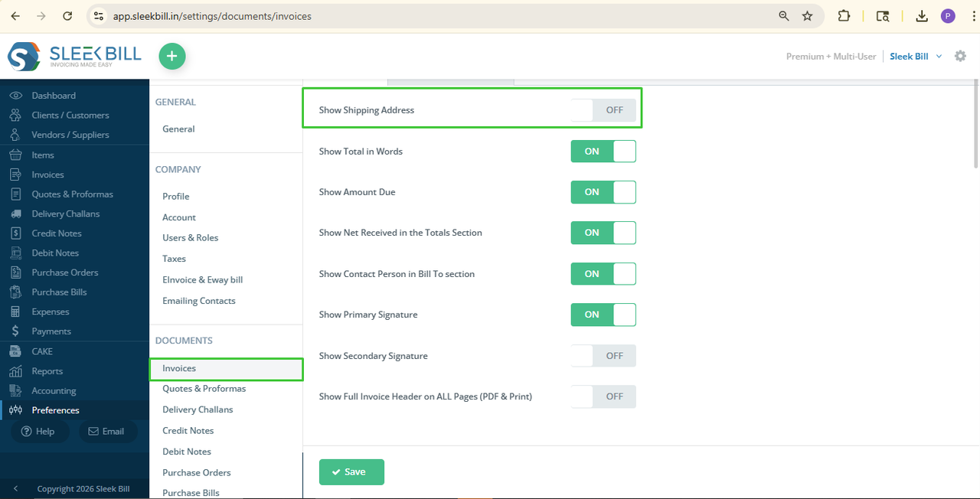Click the Quotes & Proformas icon
This screenshot has height=499, width=980.
point(15,194)
